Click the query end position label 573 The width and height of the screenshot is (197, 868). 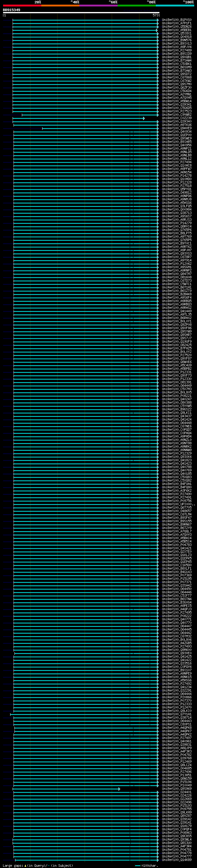pyautogui.click(x=155, y=15)
